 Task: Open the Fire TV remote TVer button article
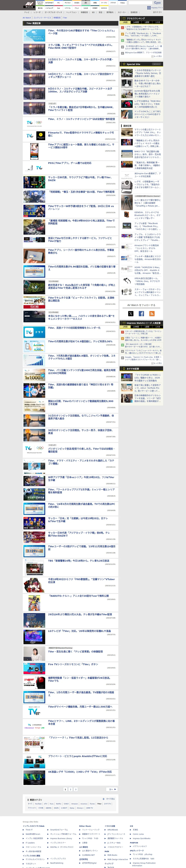tap(73, 664)
